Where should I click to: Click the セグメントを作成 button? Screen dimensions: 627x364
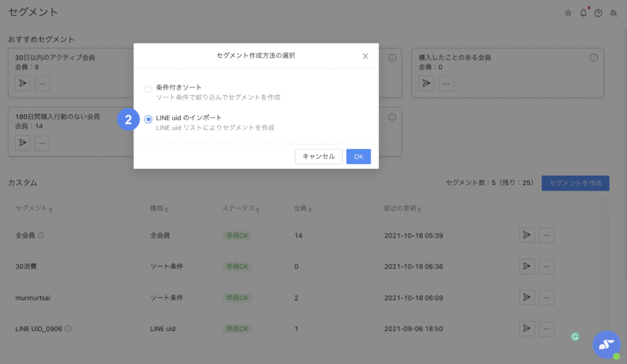tap(575, 183)
